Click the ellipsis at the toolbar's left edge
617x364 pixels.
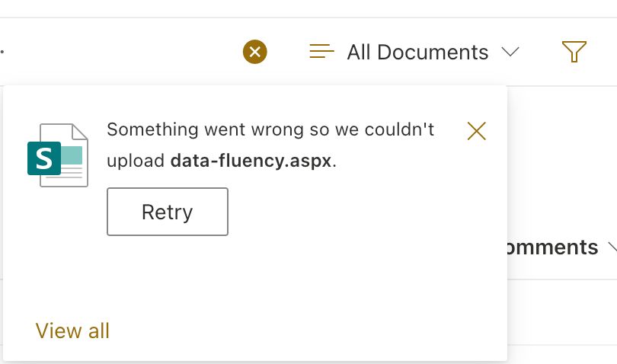coord(2,52)
